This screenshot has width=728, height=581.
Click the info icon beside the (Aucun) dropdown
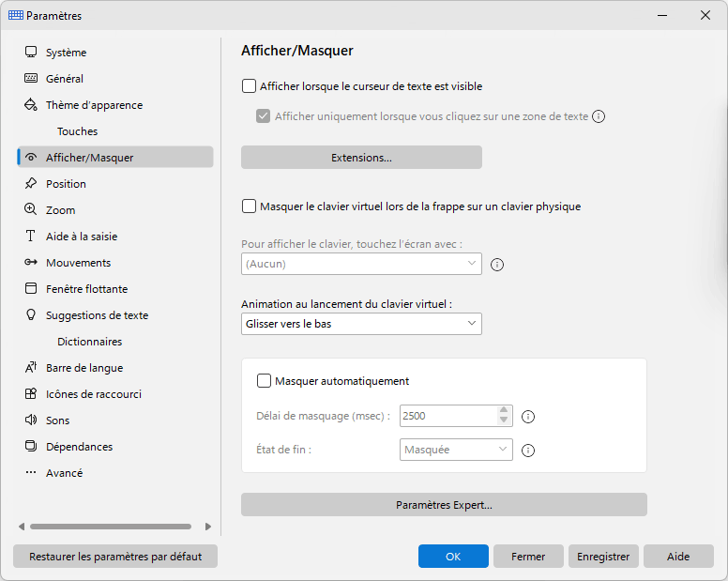click(497, 265)
